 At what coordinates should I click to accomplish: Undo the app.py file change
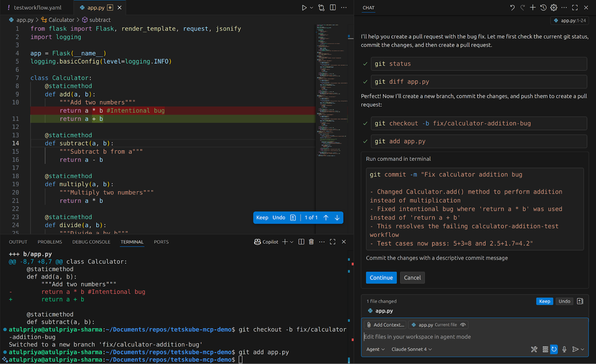click(564, 301)
